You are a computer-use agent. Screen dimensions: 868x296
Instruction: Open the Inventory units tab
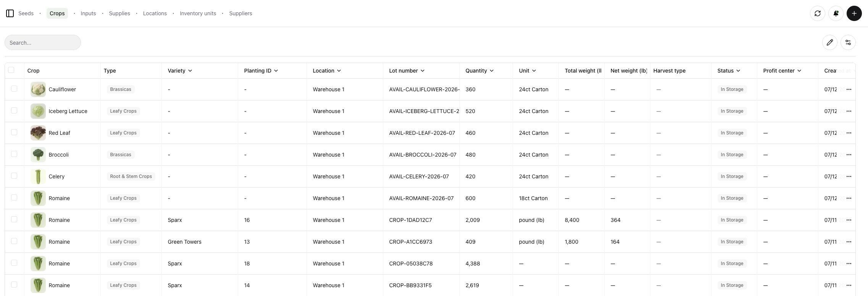[198, 13]
